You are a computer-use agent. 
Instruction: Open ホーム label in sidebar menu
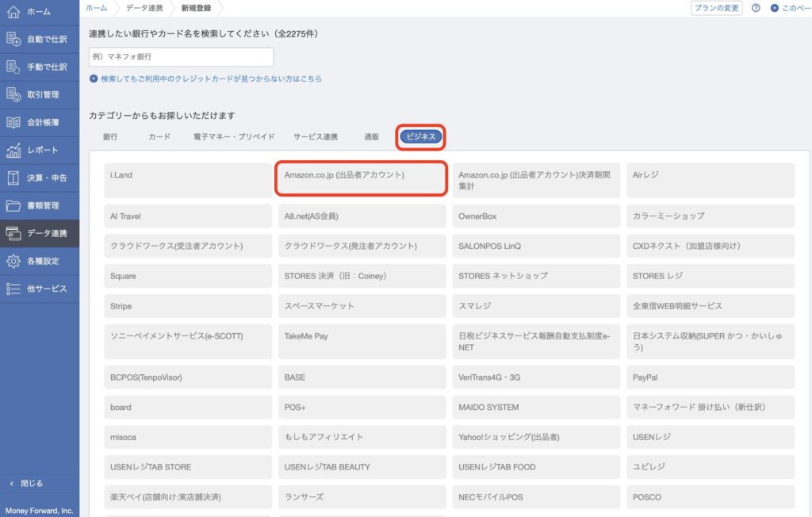(x=39, y=11)
